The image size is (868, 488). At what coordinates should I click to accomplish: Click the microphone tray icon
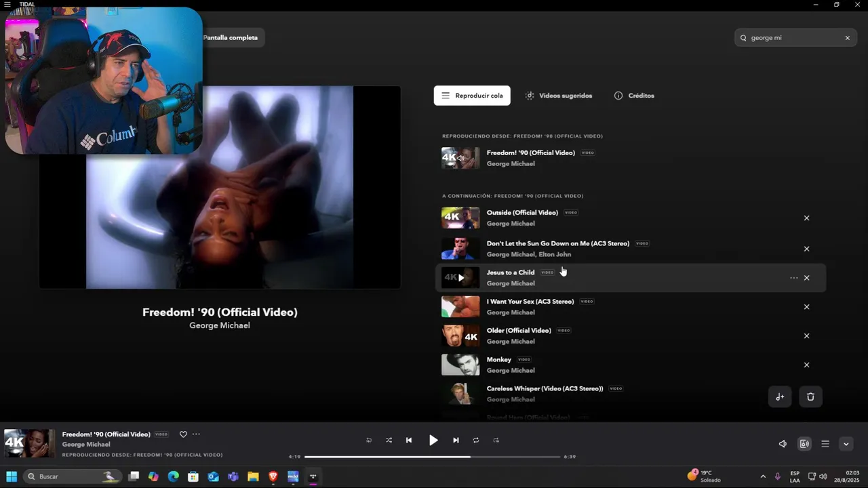(777, 476)
